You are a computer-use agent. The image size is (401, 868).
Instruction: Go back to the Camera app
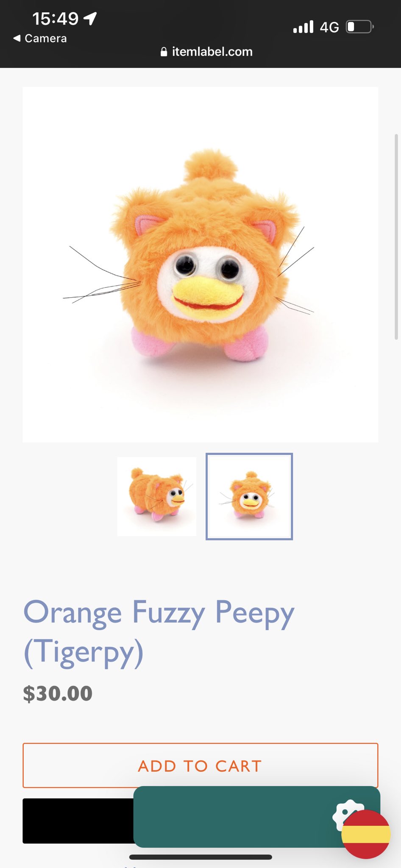point(40,39)
